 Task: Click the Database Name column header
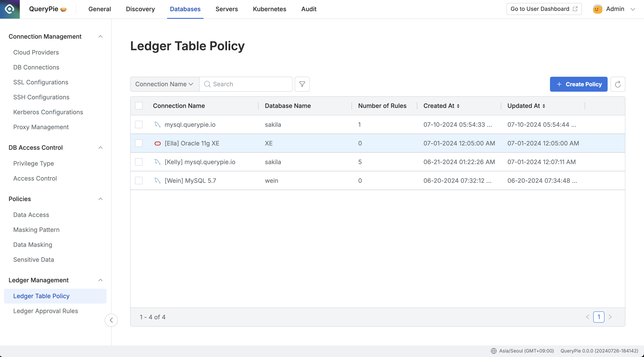288,106
